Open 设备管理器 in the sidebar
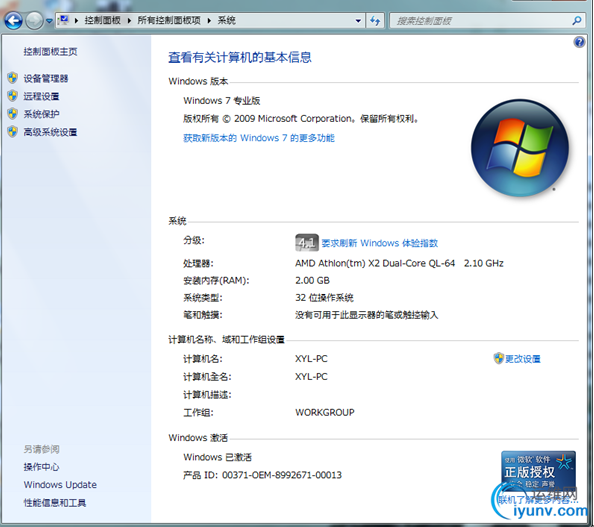The height and width of the screenshot is (527, 594). click(46, 78)
